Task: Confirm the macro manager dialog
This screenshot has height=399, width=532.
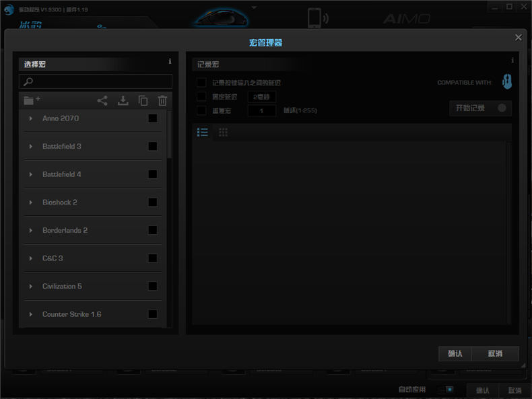Action: [455, 353]
